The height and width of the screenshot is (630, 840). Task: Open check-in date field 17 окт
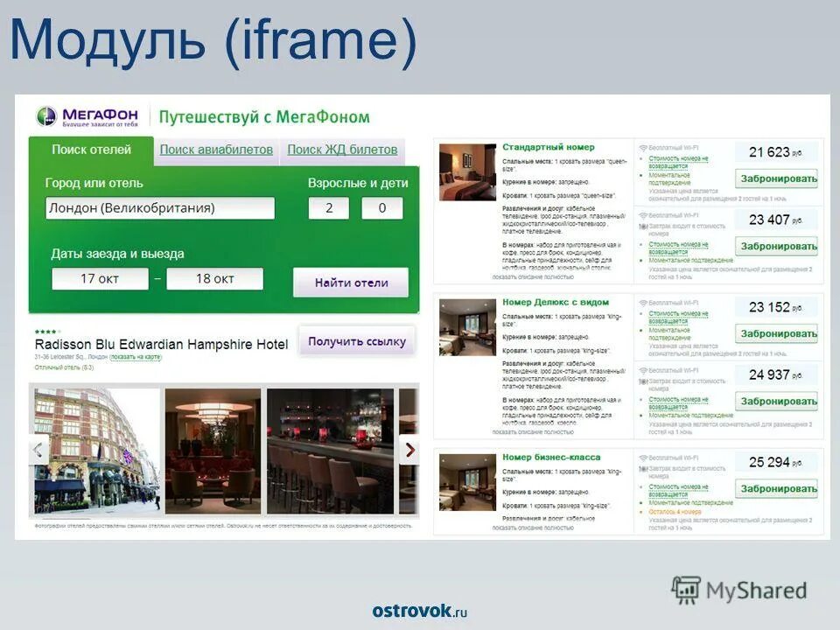100,278
